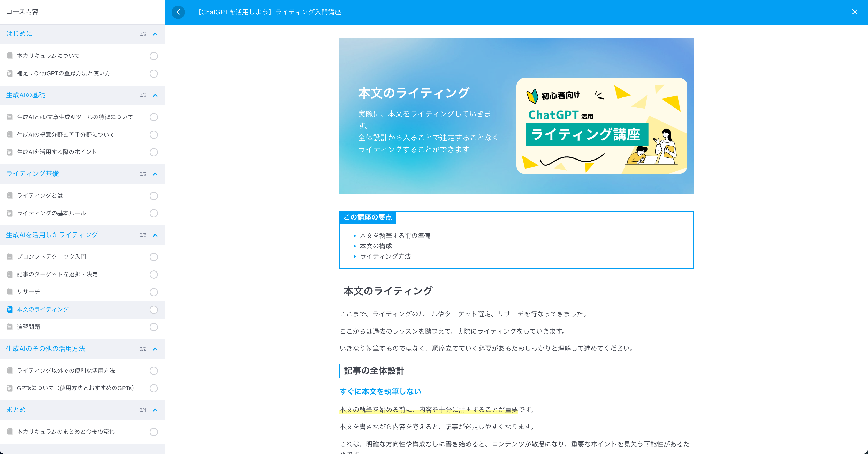Open lesson 生成AIの得意分野と苦手分野について
This screenshot has height=454, width=868.
pos(66,134)
